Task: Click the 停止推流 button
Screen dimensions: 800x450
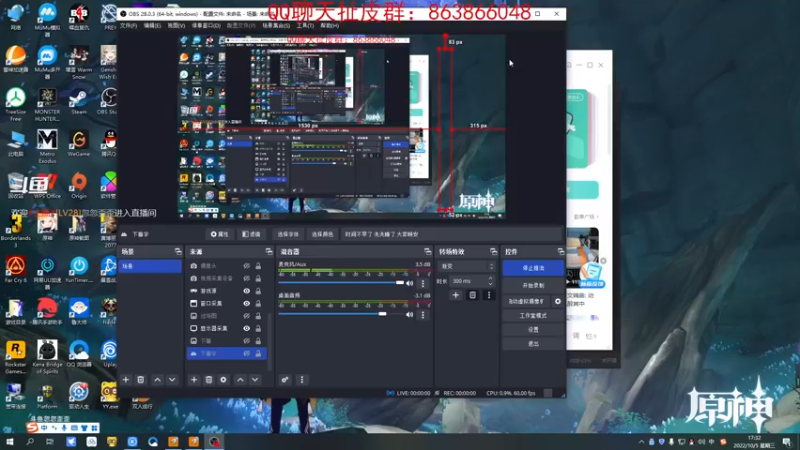Action: [x=533, y=268]
